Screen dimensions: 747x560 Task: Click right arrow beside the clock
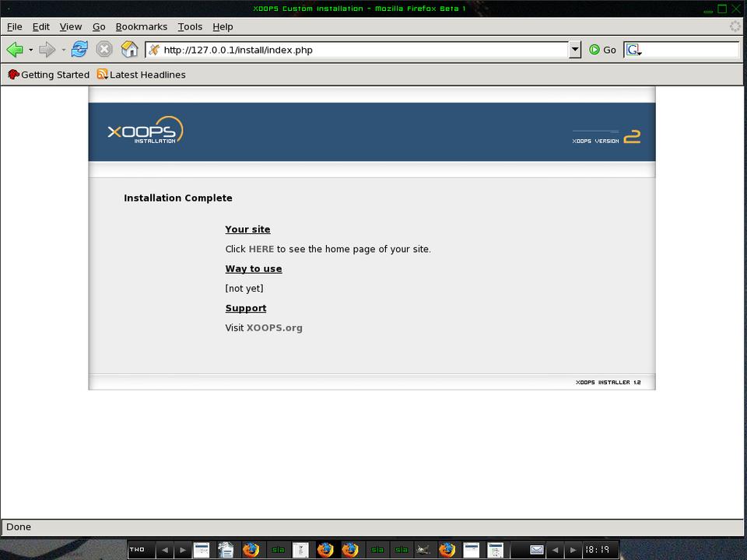(573, 550)
